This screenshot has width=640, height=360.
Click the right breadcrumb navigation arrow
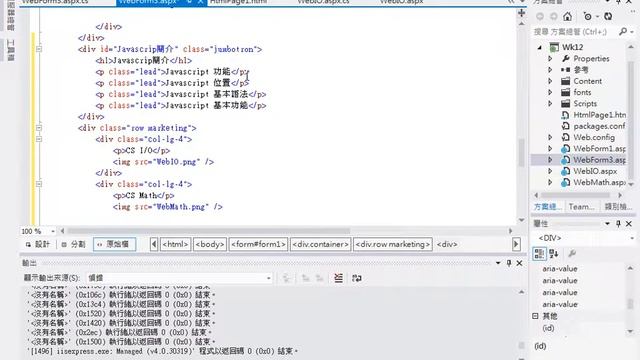pos(516,244)
